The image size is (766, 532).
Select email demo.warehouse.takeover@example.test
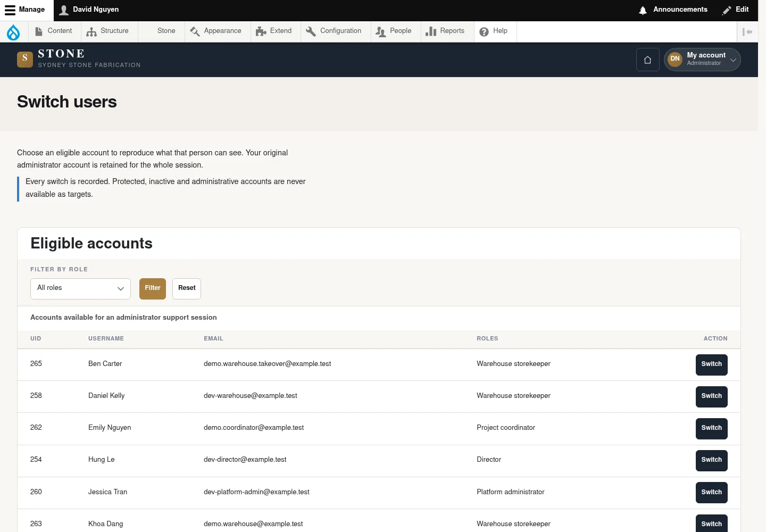point(267,364)
